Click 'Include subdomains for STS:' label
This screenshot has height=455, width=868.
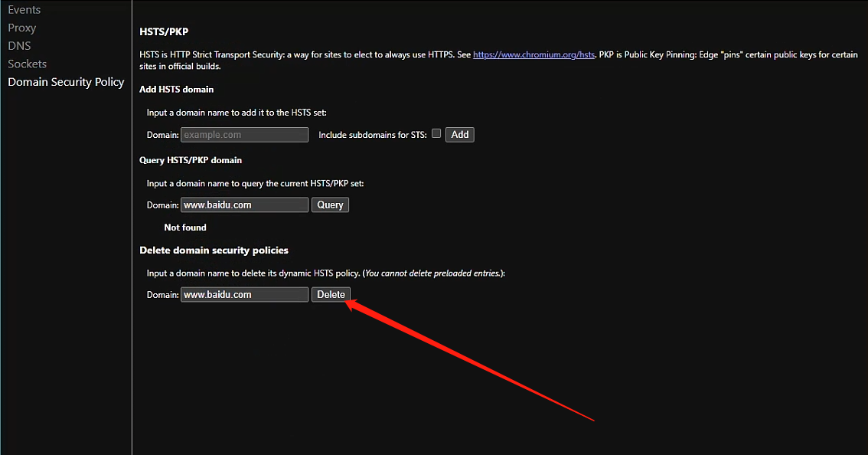coord(373,135)
